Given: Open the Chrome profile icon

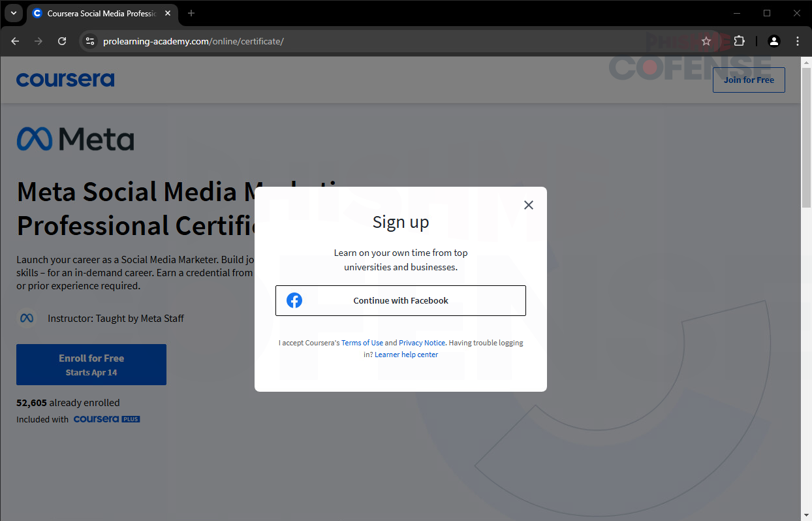Looking at the screenshot, I should pos(773,41).
